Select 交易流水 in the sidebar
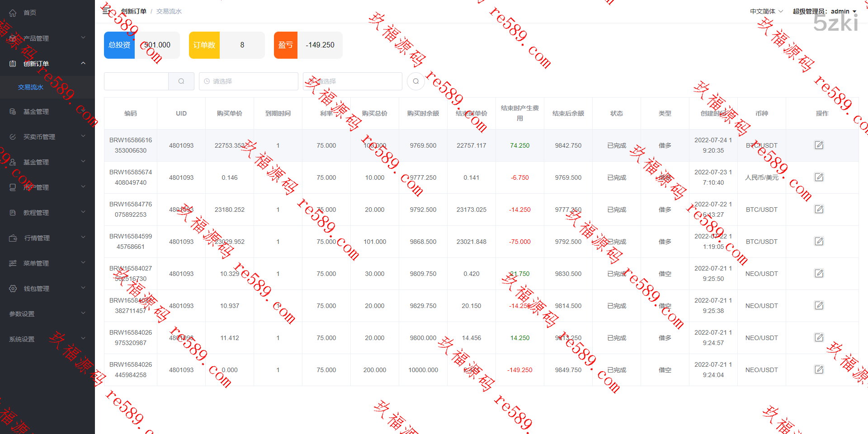This screenshot has width=868, height=434. [31, 87]
